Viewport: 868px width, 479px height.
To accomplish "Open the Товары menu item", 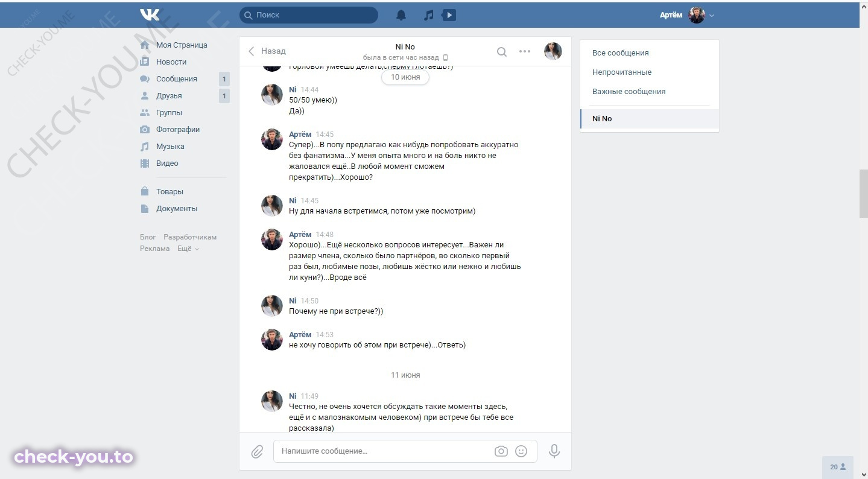I will (x=169, y=192).
